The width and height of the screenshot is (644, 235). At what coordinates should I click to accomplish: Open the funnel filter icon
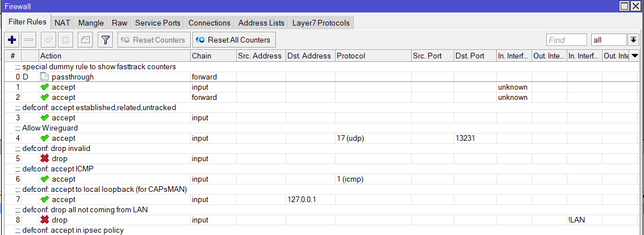click(x=105, y=40)
